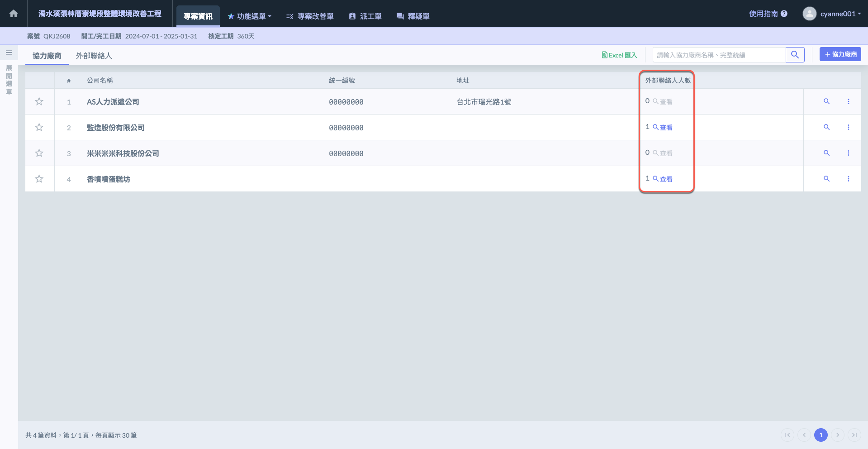
Task: Open the 使用指南 help guide
Action: pyautogui.click(x=768, y=14)
